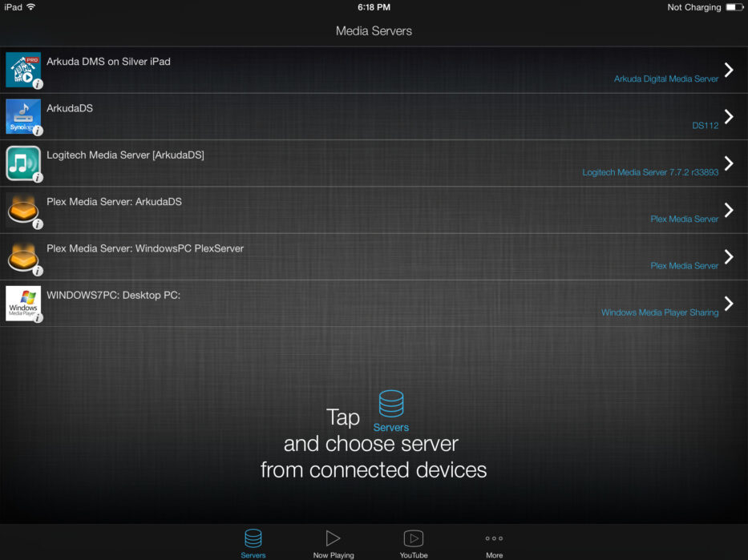Viewport: 748px width, 560px height.
Task: Select the Servers tab in bottom bar
Action: pyautogui.click(x=253, y=543)
